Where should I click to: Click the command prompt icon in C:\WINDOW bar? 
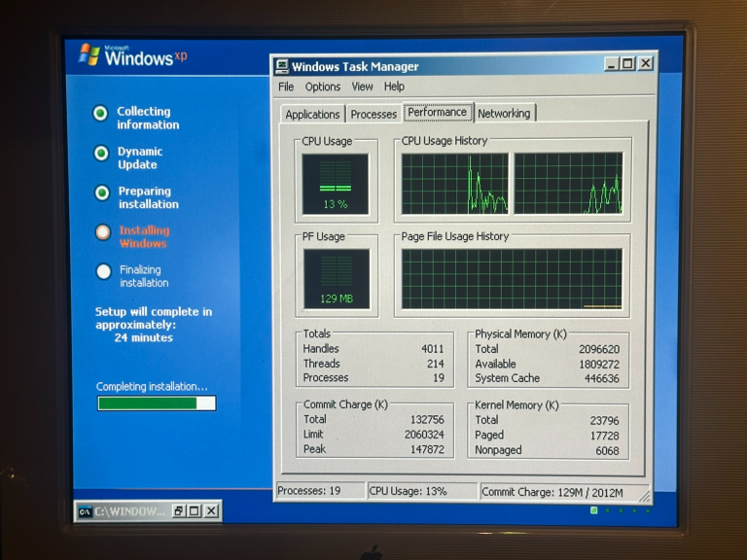(x=85, y=512)
